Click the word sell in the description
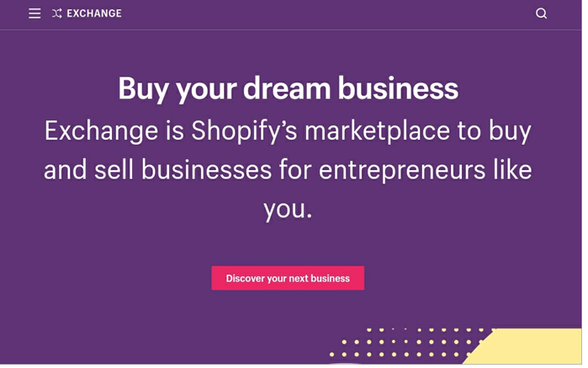 click(114, 170)
